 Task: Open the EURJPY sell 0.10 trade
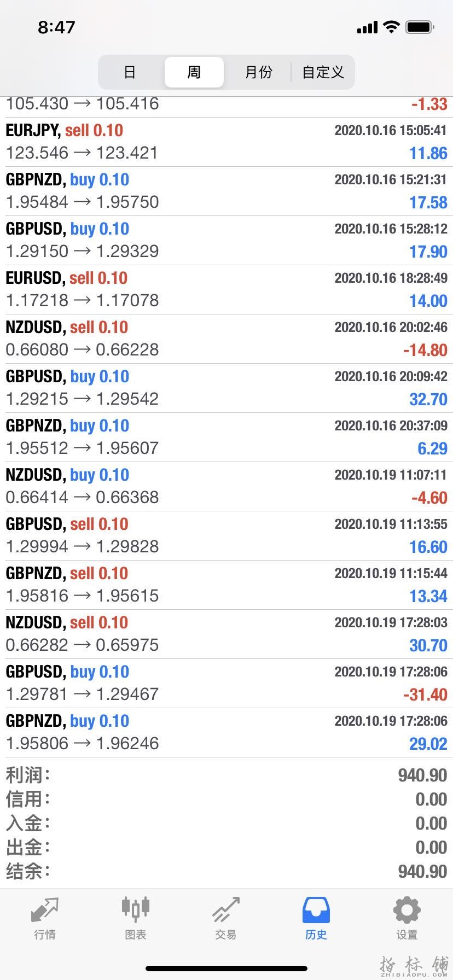[226, 142]
